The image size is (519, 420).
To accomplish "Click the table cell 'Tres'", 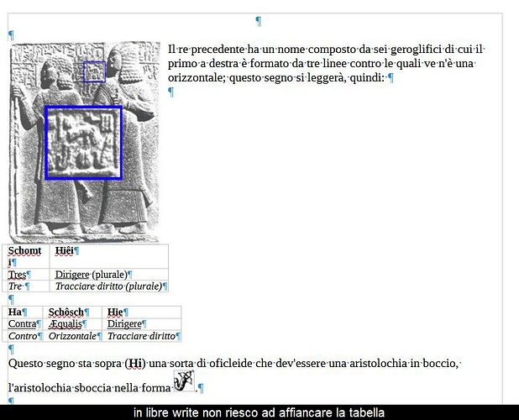I will pyautogui.click(x=26, y=275).
